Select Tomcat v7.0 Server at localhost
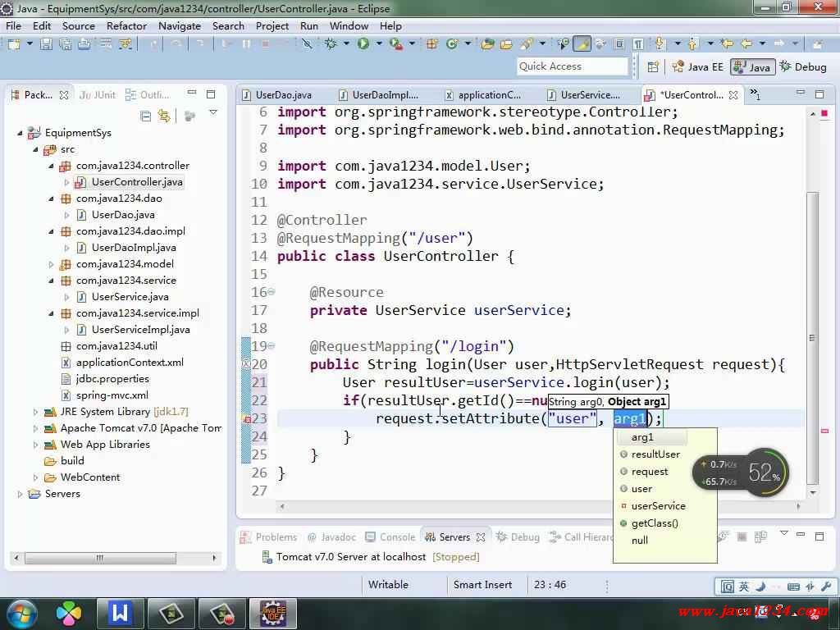840x630 pixels. click(370, 557)
